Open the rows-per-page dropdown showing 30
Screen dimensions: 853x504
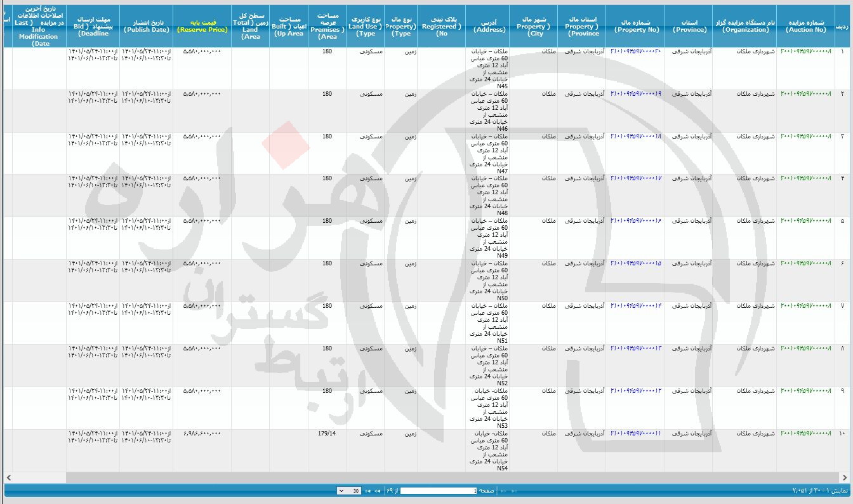click(x=349, y=491)
